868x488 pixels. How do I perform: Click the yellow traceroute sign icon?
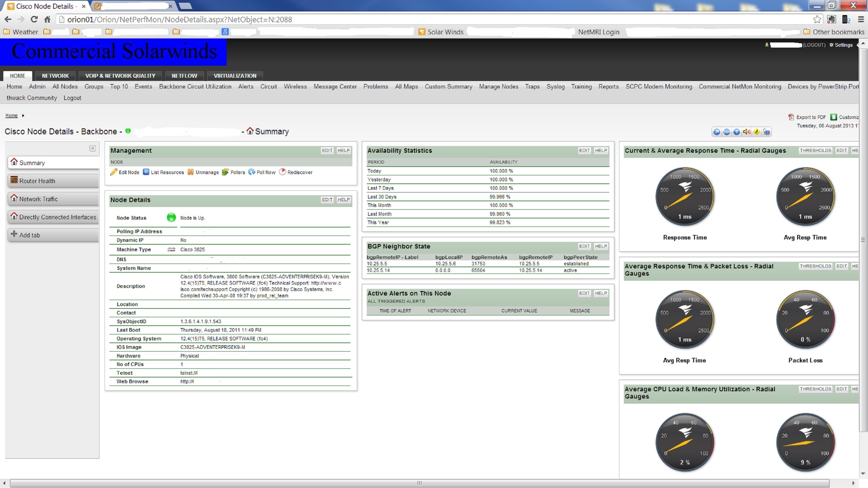click(756, 132)
